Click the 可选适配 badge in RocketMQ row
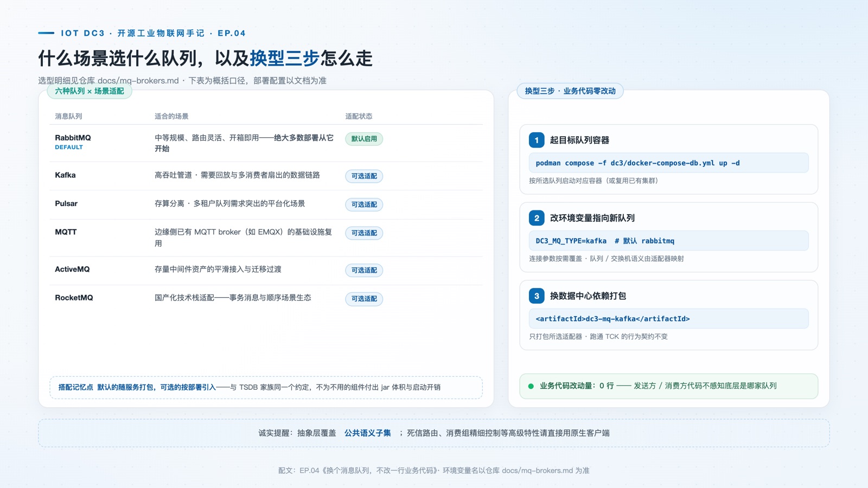868x488 pixels. click(364, 299)
